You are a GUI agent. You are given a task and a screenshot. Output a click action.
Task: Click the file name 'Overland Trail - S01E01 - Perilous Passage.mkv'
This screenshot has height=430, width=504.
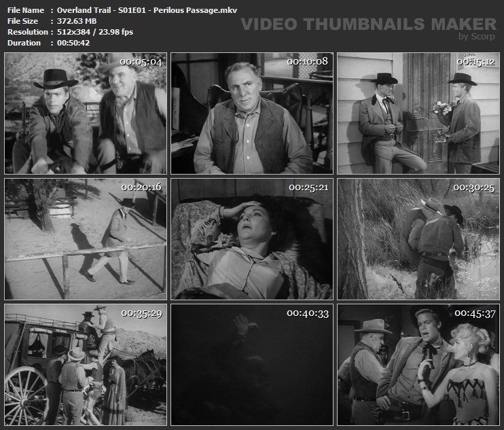point(147,10)
